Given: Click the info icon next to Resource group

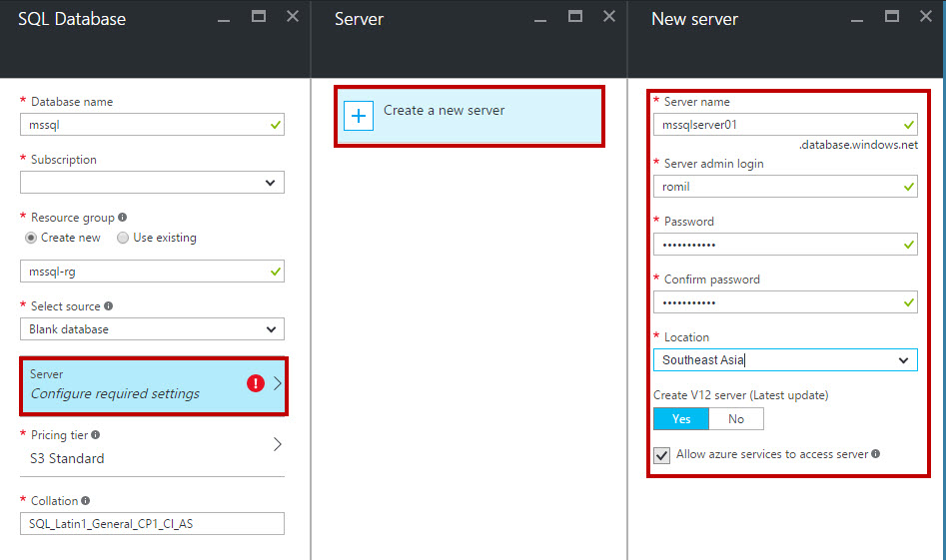Looking at the screenshot, I should pyautogui.click(x=123, y=217).
